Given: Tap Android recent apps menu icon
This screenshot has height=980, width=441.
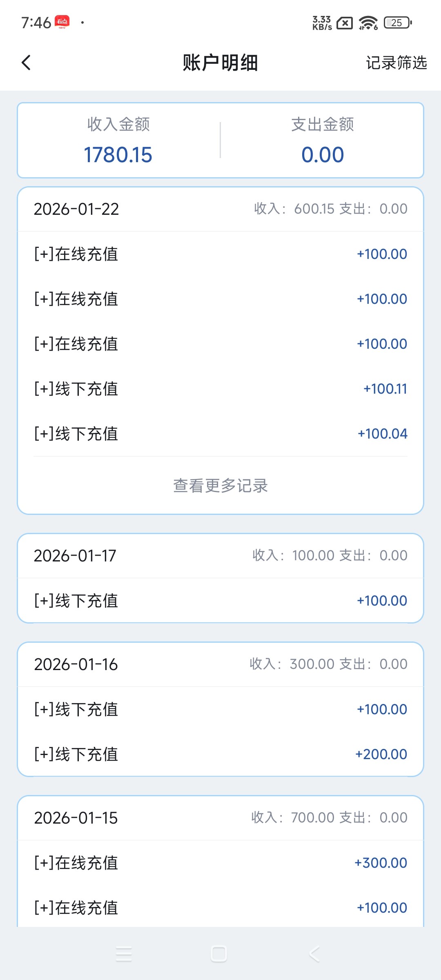Looking at the screenshot, I should coord(124,954).
